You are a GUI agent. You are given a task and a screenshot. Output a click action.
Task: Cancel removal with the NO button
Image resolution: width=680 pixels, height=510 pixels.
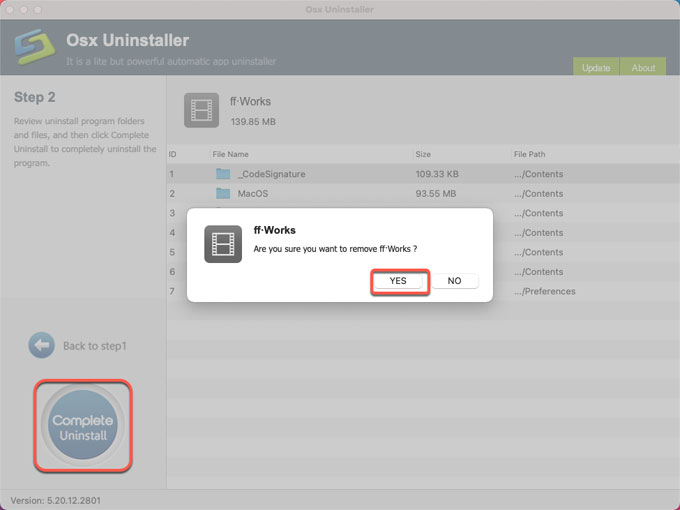tap(454, 281)
